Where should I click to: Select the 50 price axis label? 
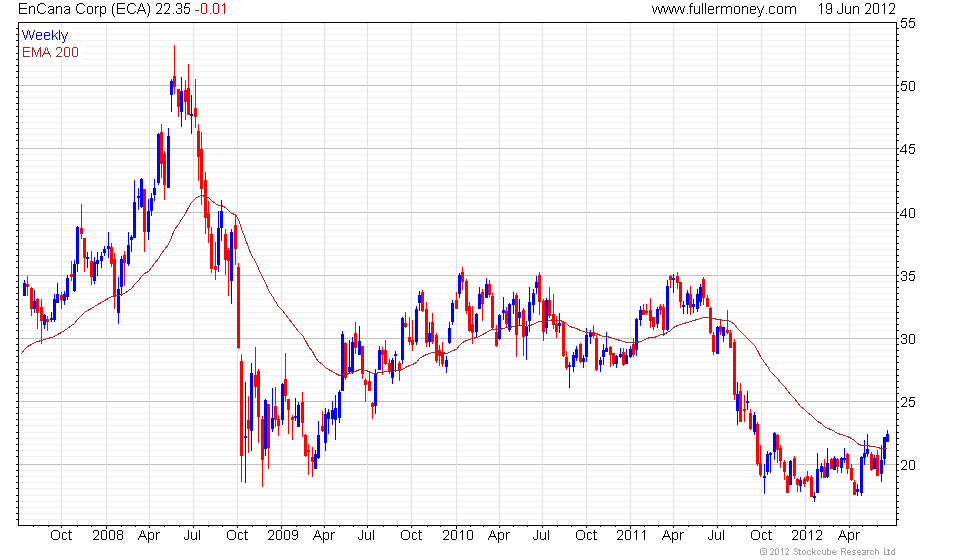tap(908, 86)
